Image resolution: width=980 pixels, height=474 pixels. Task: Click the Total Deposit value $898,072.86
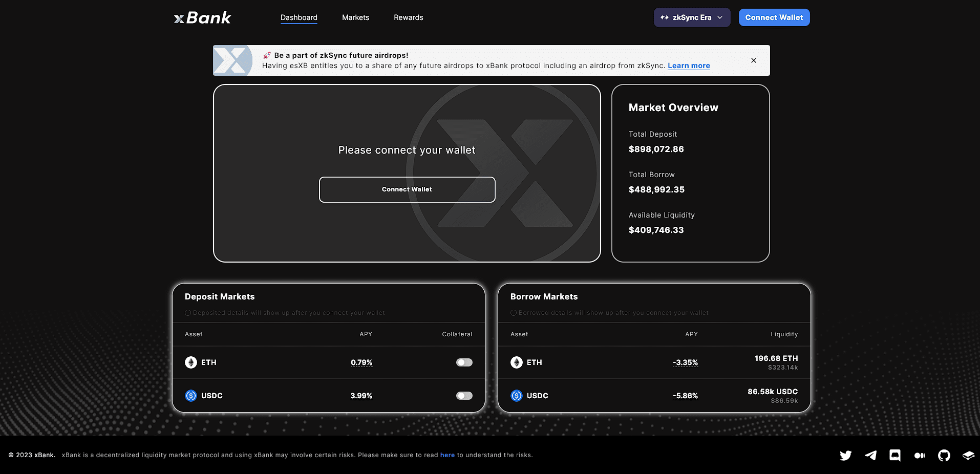click(x=656, y=149)
